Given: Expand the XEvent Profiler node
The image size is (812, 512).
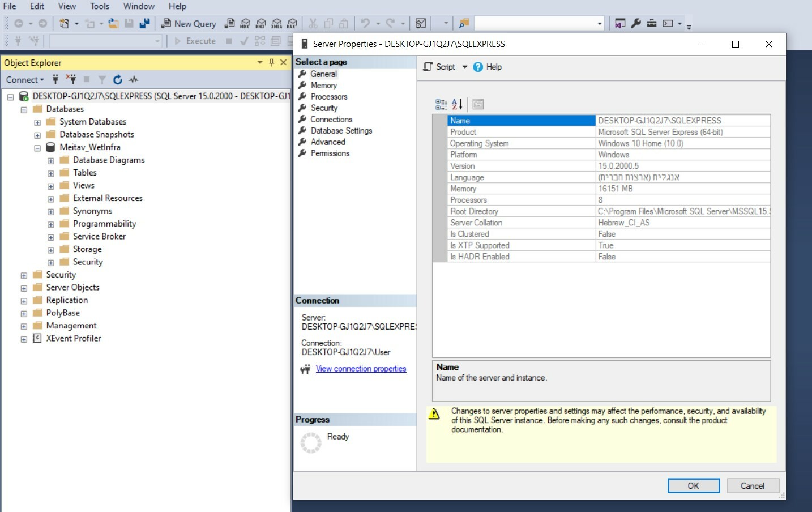Looking at the screenshot, I should pos(24,339).
